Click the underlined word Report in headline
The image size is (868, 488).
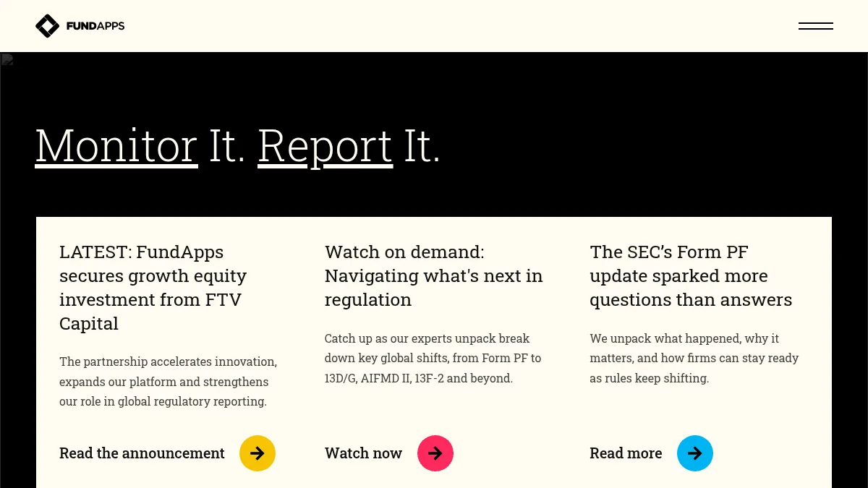pos(325,145)
